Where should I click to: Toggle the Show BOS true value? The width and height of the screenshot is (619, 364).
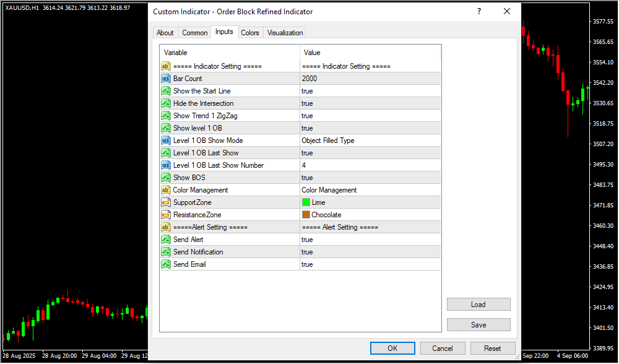(x=370, y=178)
